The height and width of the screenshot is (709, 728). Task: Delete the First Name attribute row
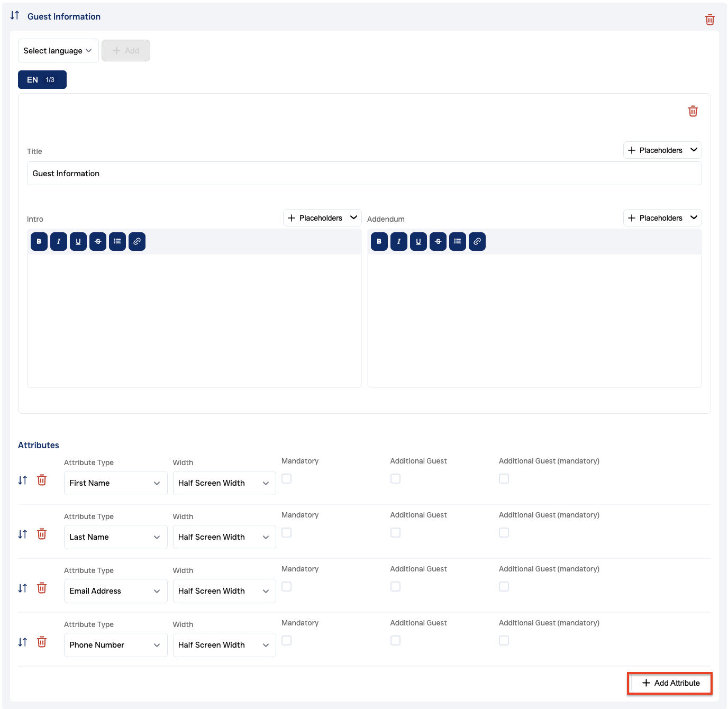[x=42, y=480]
